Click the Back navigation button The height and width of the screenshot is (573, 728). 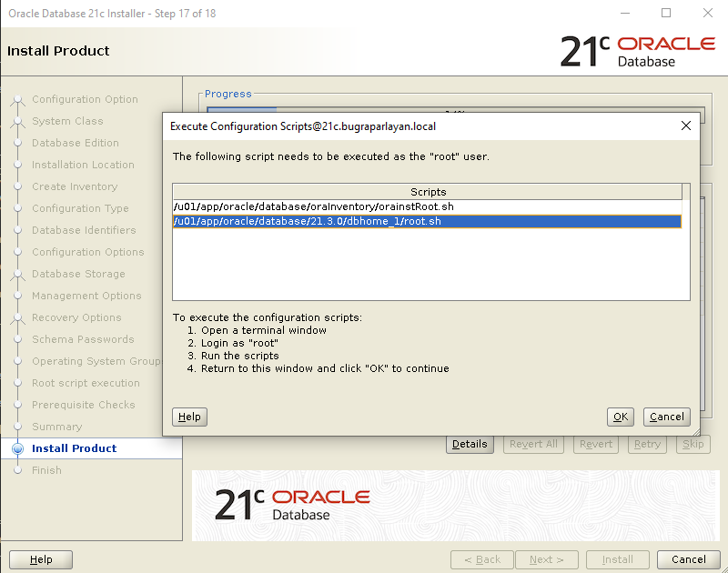click(x=482, y=559)
